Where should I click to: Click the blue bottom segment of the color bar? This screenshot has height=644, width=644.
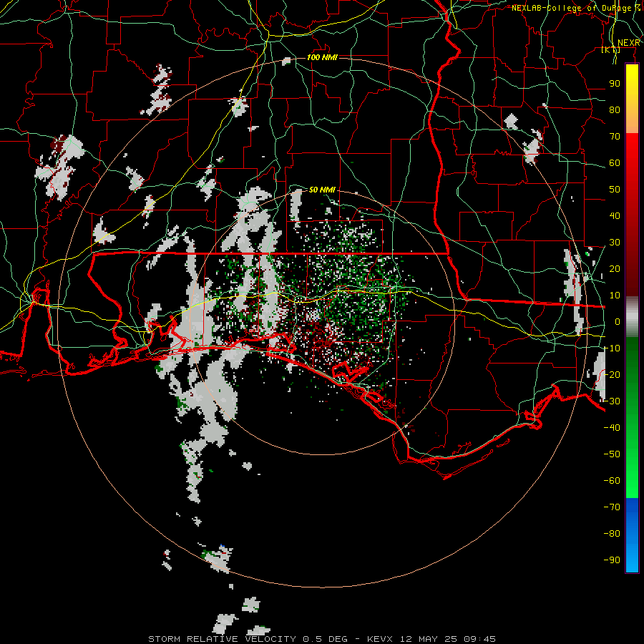coord(632,535)
